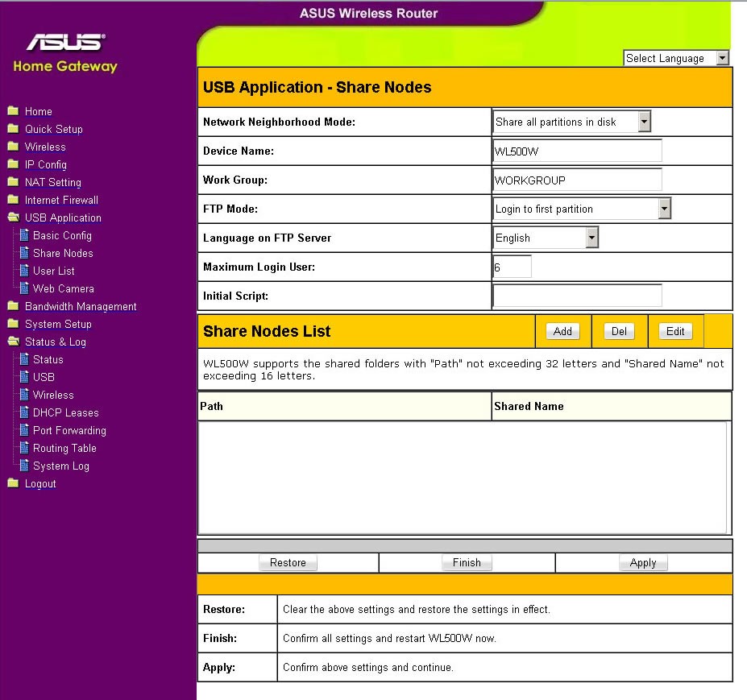Click the Work Group input field

578,180
